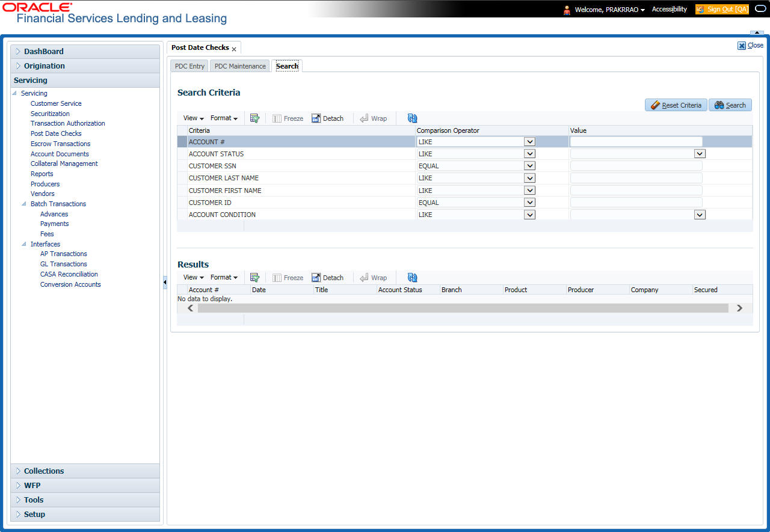The image size is (770, 532).
Task: Open Format menu in Search Criteria toolbar
Action: pyautogui.click(x=224, y=118)
